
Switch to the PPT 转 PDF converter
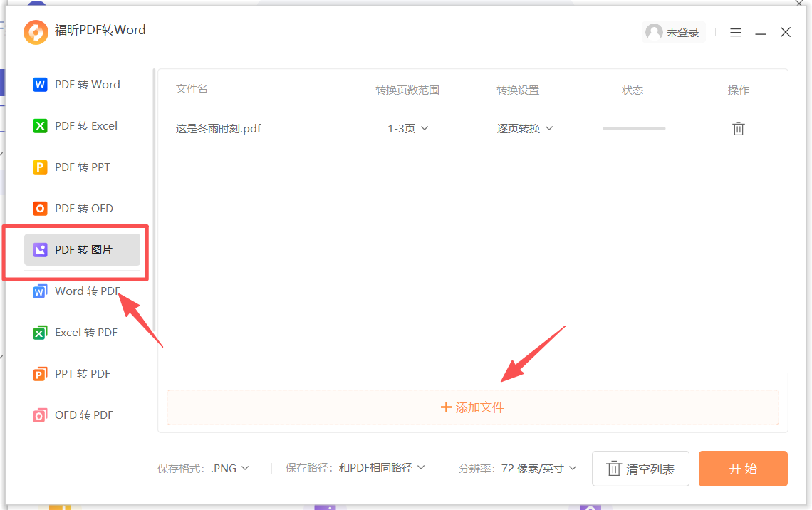(78, 373)
